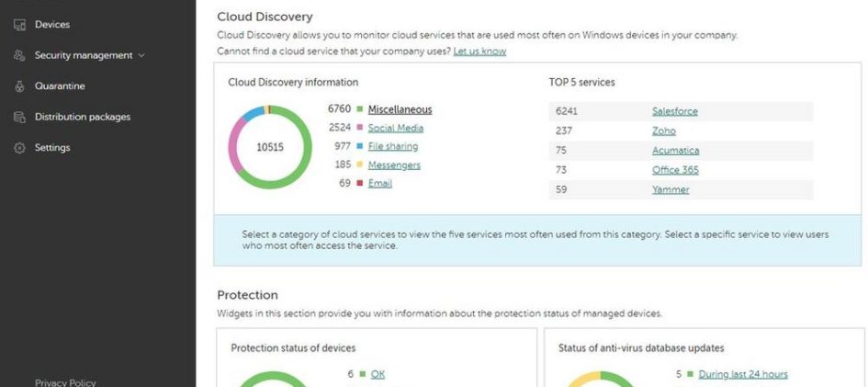View users of Office 365 service
The width and height of the screenshot is (868, 387).
(675, 170)
